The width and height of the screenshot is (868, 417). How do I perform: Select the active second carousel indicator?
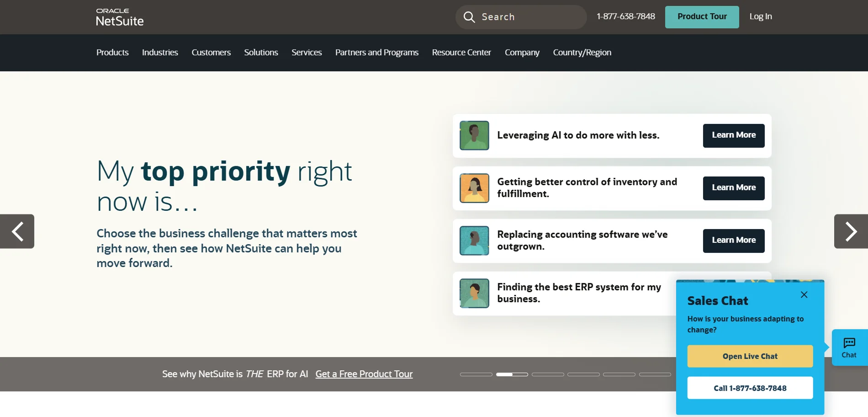(x=512, y=374)
